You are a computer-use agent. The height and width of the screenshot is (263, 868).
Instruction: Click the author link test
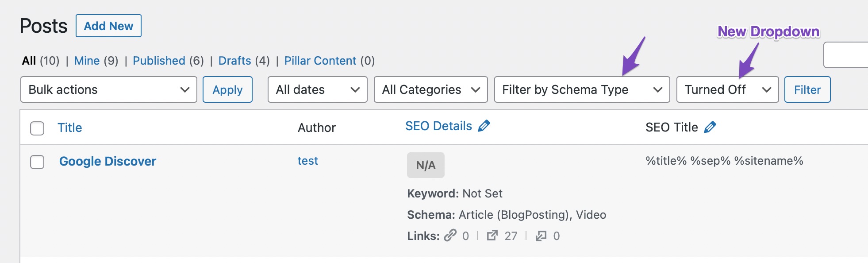click(308, 161)
